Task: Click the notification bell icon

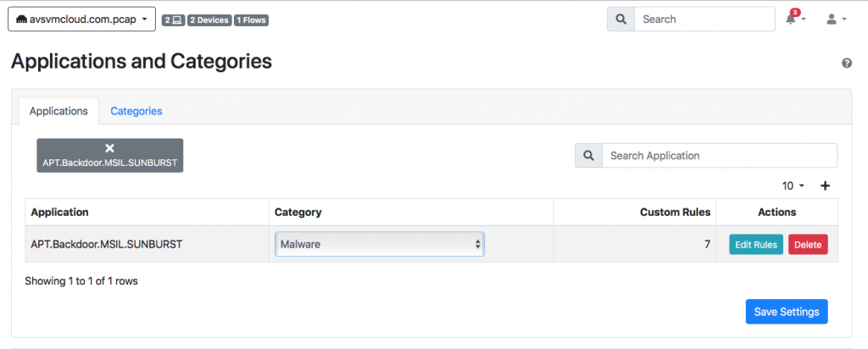Action: (x=792, y=19)
